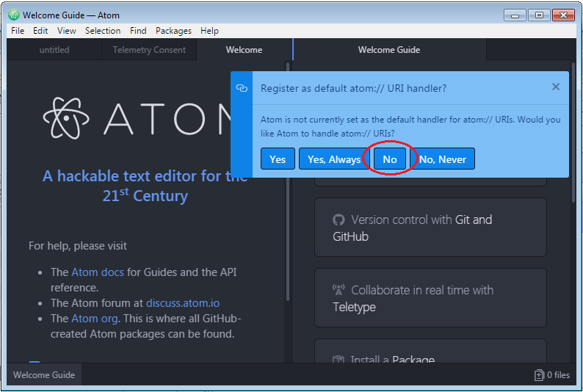Select the Welcome Guide tab
The height and width of the screenshot is (392, 583).
point(389,50)
